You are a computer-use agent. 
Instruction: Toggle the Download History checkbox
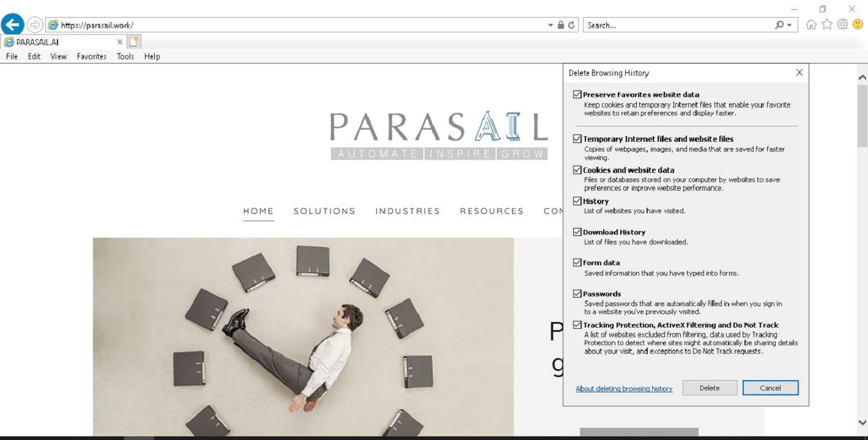(x=577, y=232)
